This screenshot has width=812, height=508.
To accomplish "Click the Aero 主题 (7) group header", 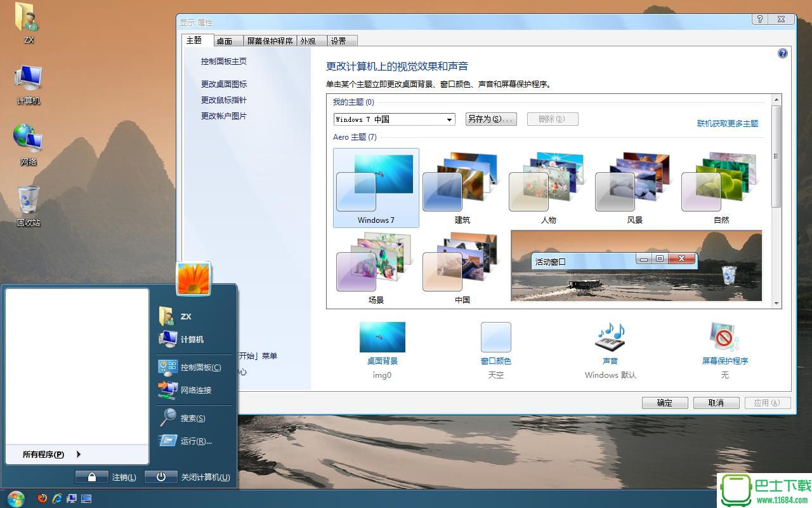I will point(355,137).
